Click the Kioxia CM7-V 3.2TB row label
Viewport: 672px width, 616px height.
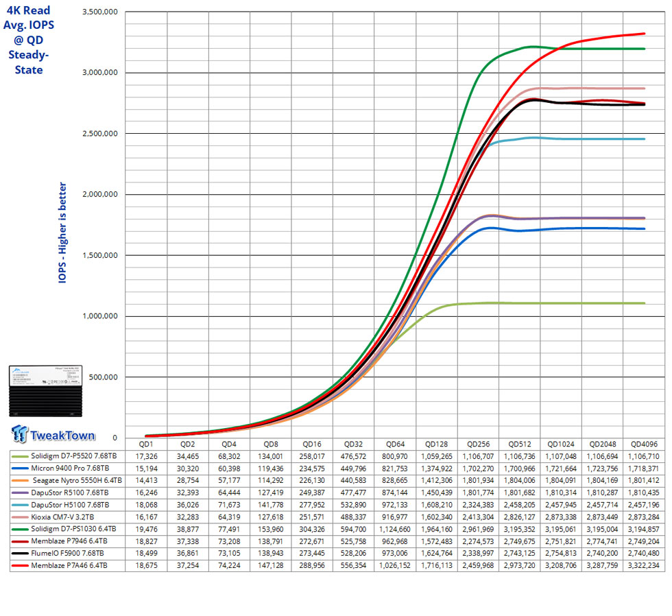62,517
